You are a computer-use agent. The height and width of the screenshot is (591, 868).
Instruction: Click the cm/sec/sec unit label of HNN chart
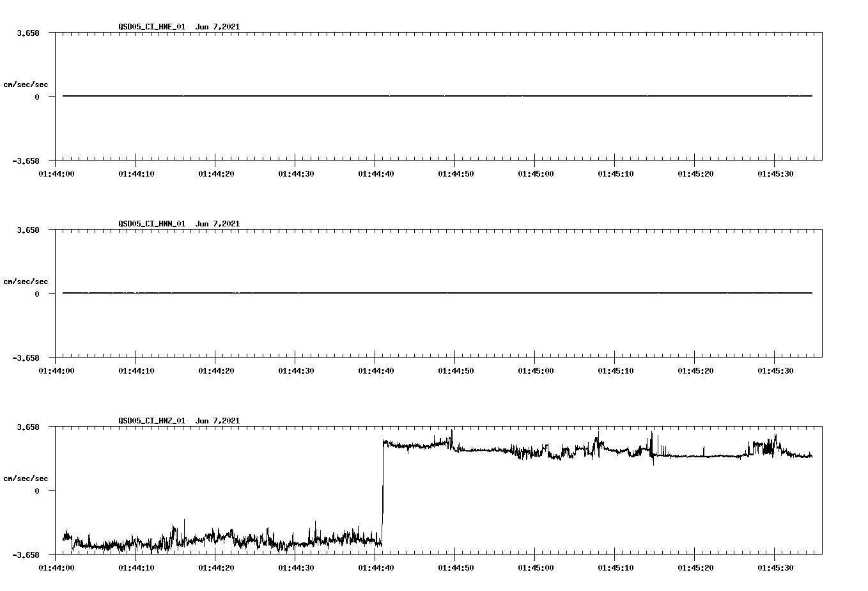[x=26, y=281]
